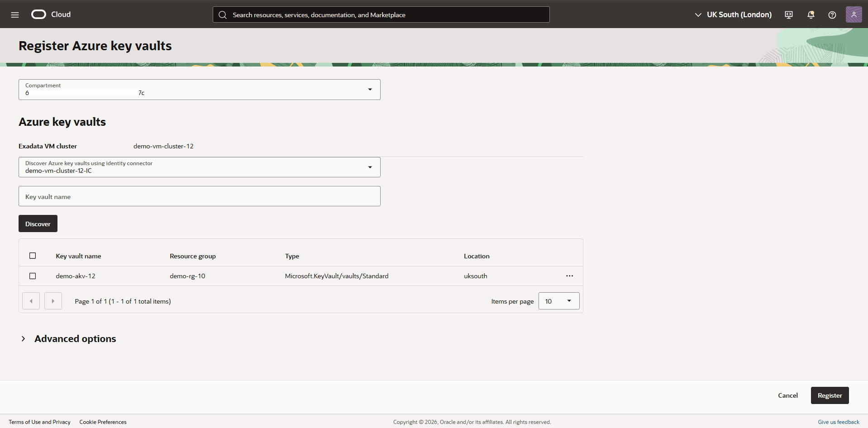Open the UK South (London) region menu
This screenshot has height=428, width=868.
[x=739, y=14]
